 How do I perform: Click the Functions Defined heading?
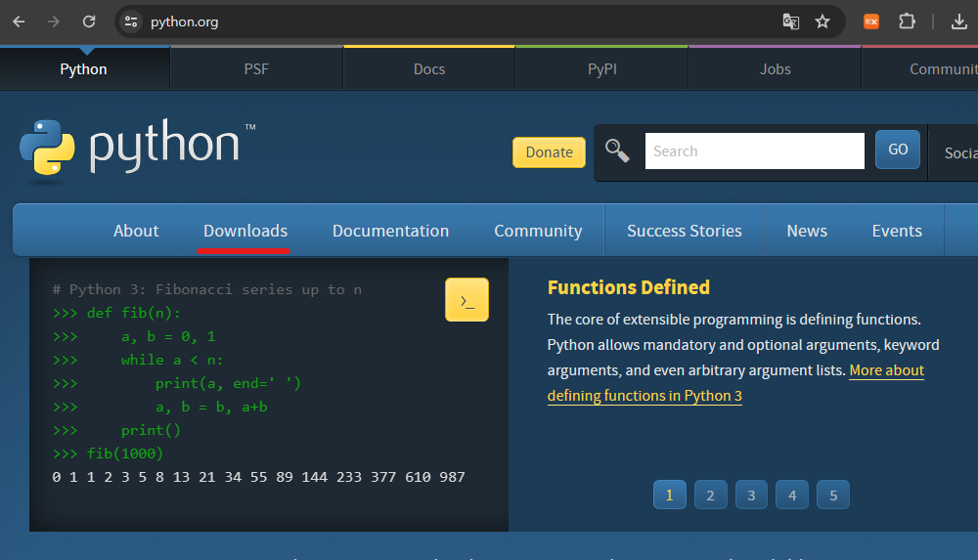point(628,287)
